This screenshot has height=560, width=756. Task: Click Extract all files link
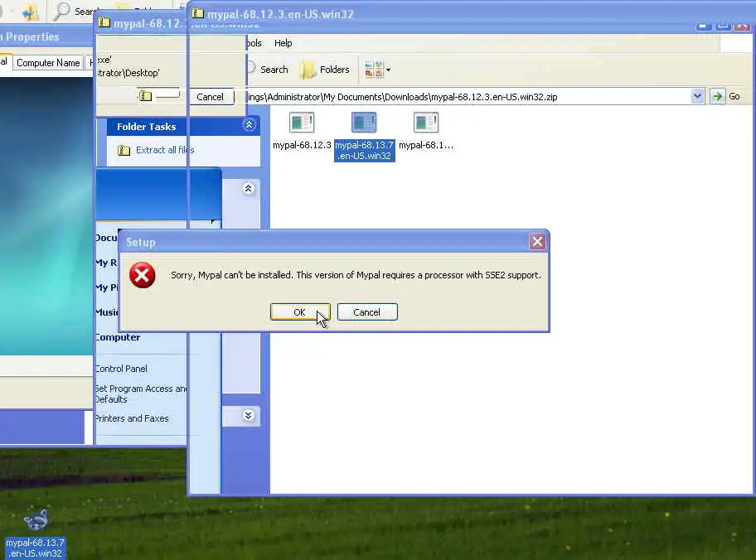[165, 151]
